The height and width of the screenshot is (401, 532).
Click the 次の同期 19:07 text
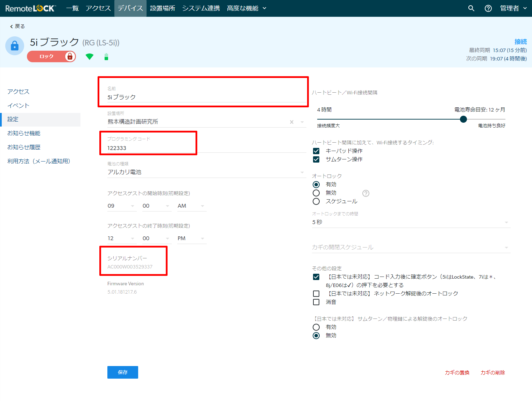(496, 59)
